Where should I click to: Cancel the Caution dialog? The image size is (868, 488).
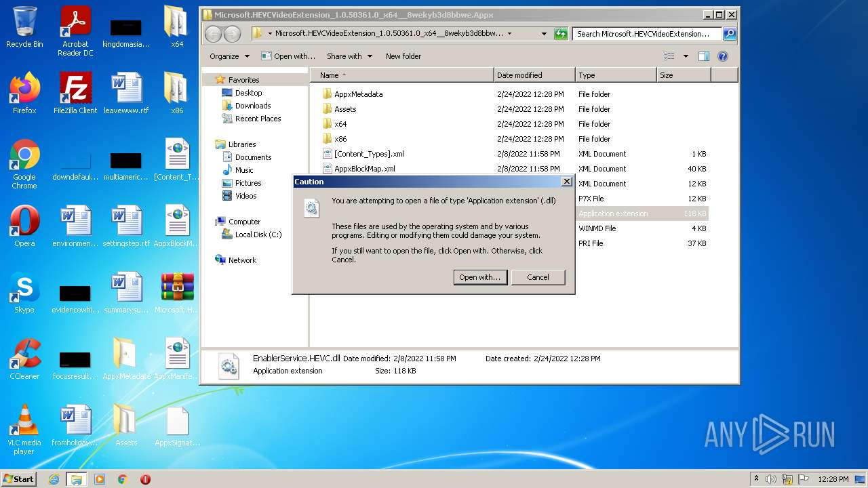(538, 277)
